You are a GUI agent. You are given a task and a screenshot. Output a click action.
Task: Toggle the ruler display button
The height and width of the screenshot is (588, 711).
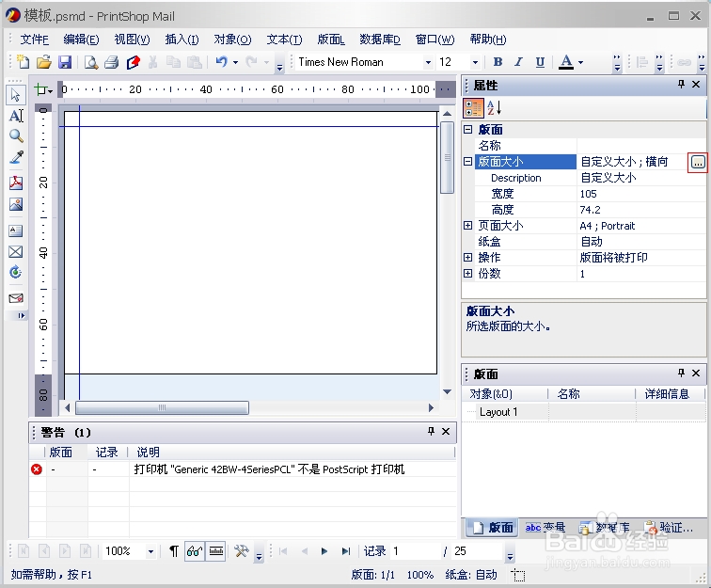pos(216,551)
